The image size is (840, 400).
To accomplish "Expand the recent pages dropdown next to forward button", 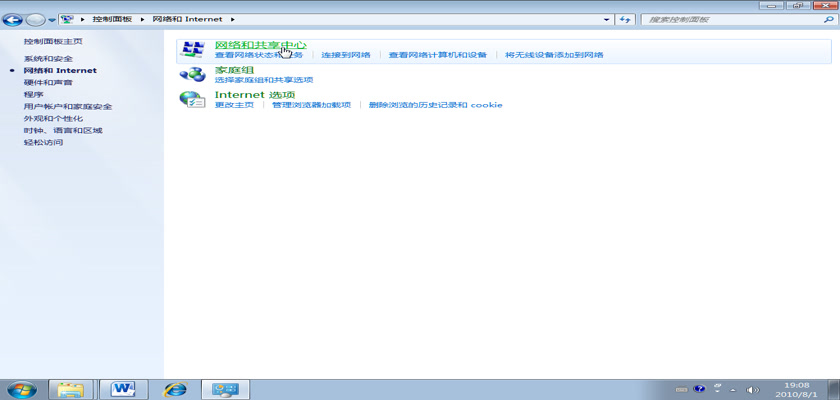I will click(52, 19).
